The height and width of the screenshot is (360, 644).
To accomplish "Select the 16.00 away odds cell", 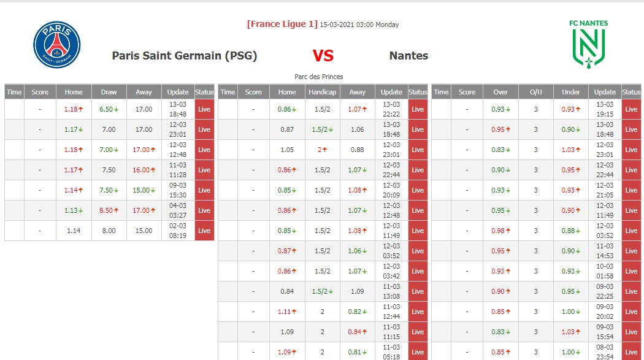I will point(142,170).
